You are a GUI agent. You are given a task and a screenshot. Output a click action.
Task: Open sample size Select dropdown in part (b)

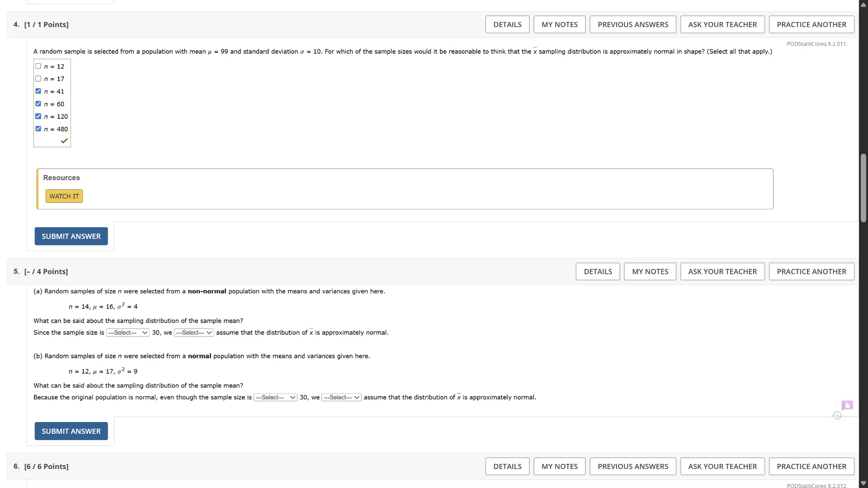[275, 398]
